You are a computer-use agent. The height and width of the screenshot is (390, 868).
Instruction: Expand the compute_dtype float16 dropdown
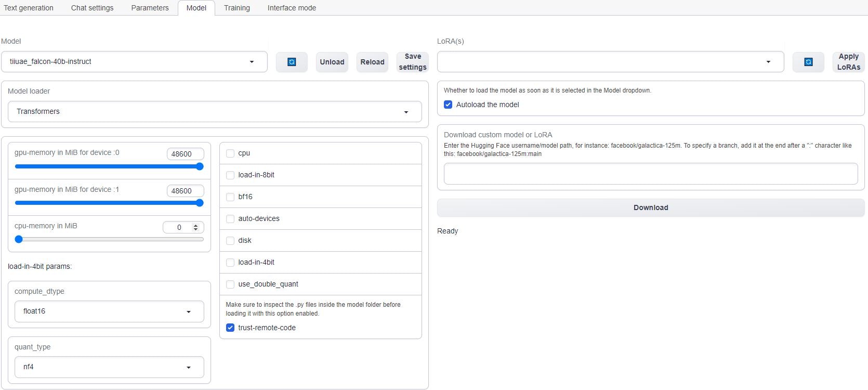[x=109, y=311]
